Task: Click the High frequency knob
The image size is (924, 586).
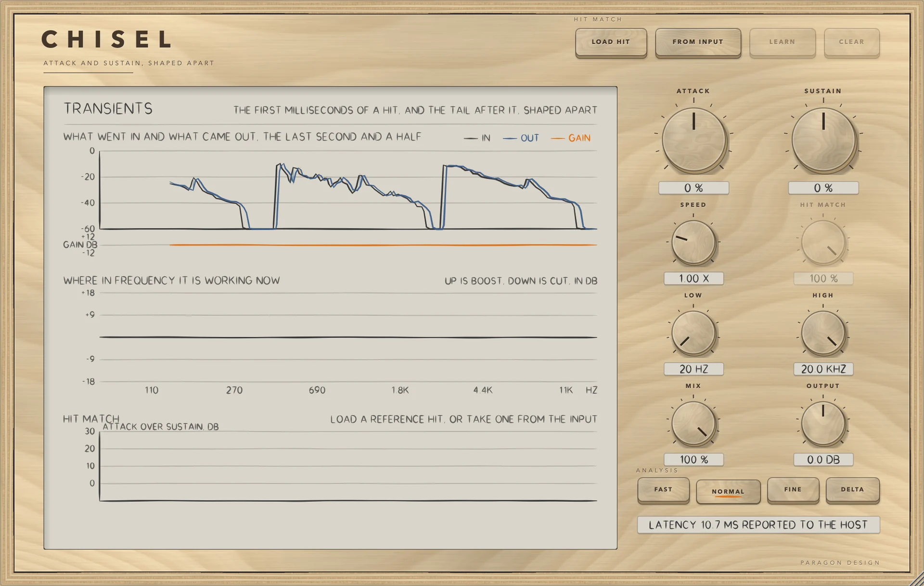Action: 823,332
